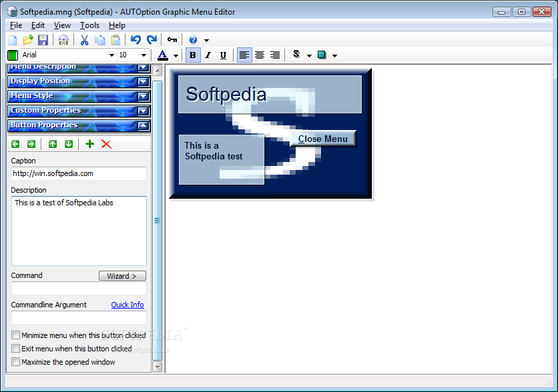
Task: Add a new button with plus icon
Action: (89, 144)
